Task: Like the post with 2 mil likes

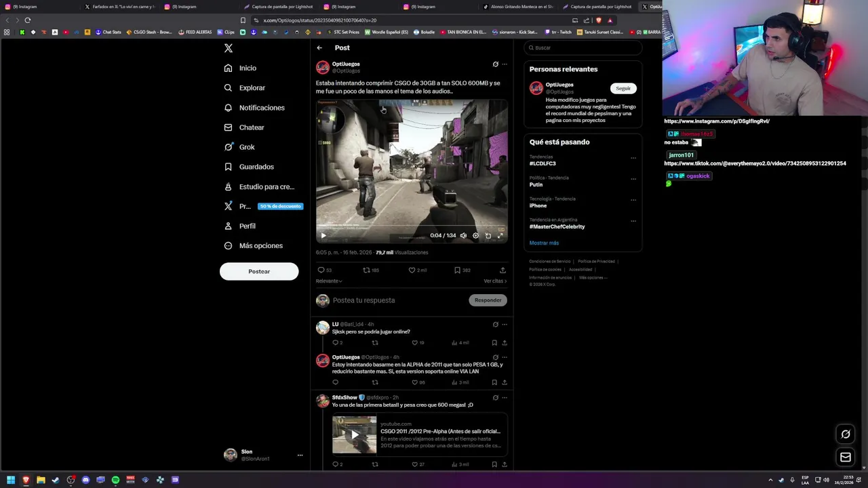Action: pyautogui.click(x=417, y=270)
